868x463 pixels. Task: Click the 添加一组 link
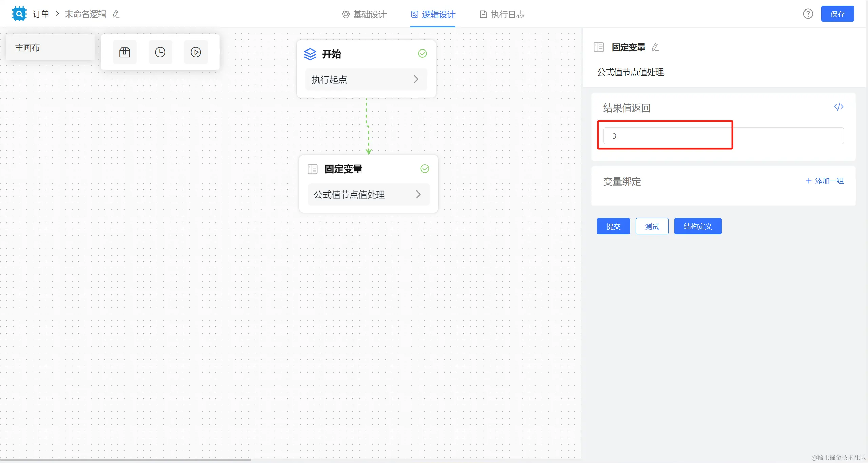pos(825,181)
